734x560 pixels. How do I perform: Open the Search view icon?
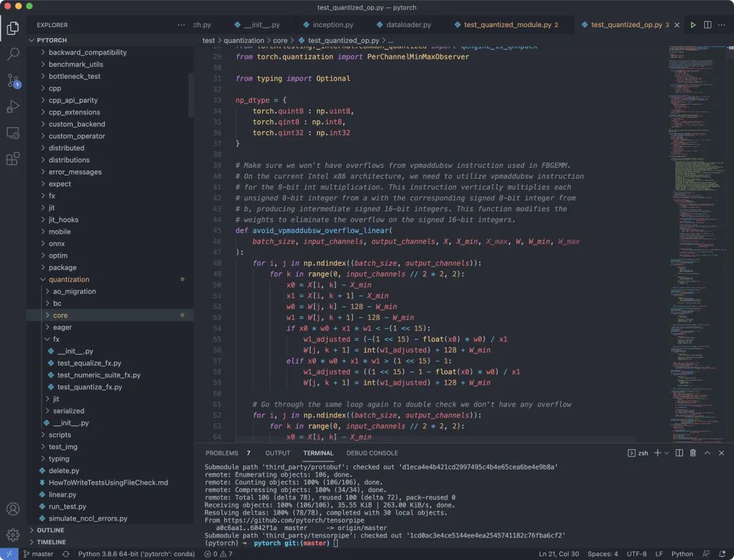click(x=13, y=54)
